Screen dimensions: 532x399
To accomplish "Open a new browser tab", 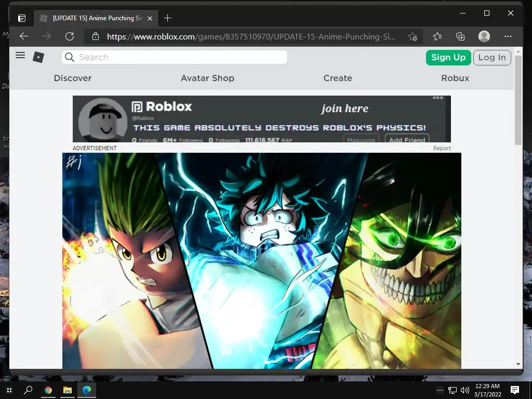I will [167, 18].
